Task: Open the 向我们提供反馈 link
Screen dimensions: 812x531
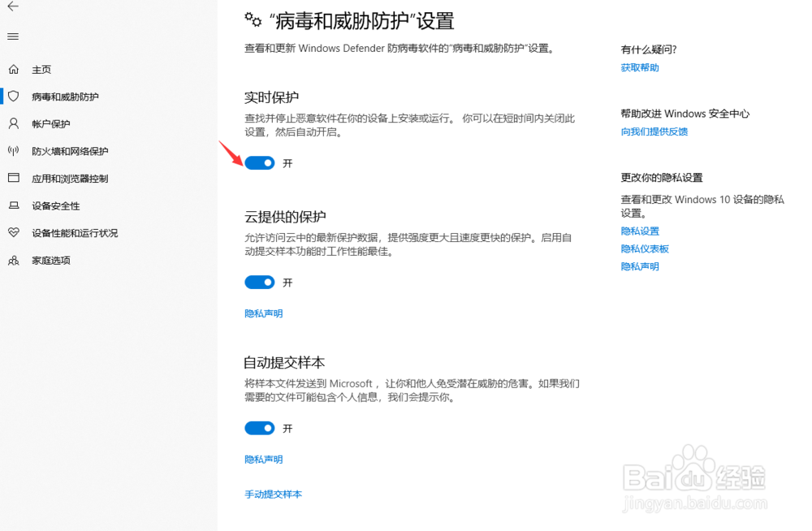Action: [654, 132]
